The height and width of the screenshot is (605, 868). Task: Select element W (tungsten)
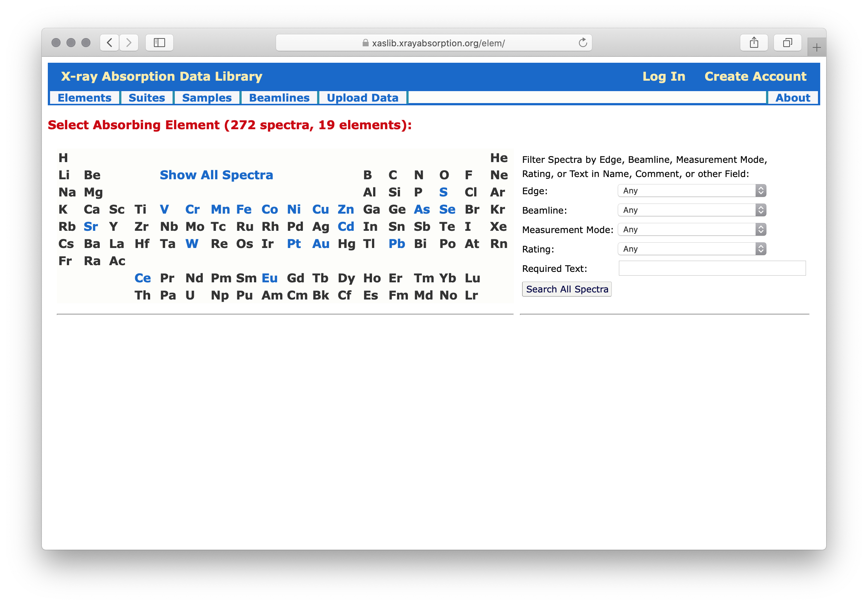coord(192,244)
